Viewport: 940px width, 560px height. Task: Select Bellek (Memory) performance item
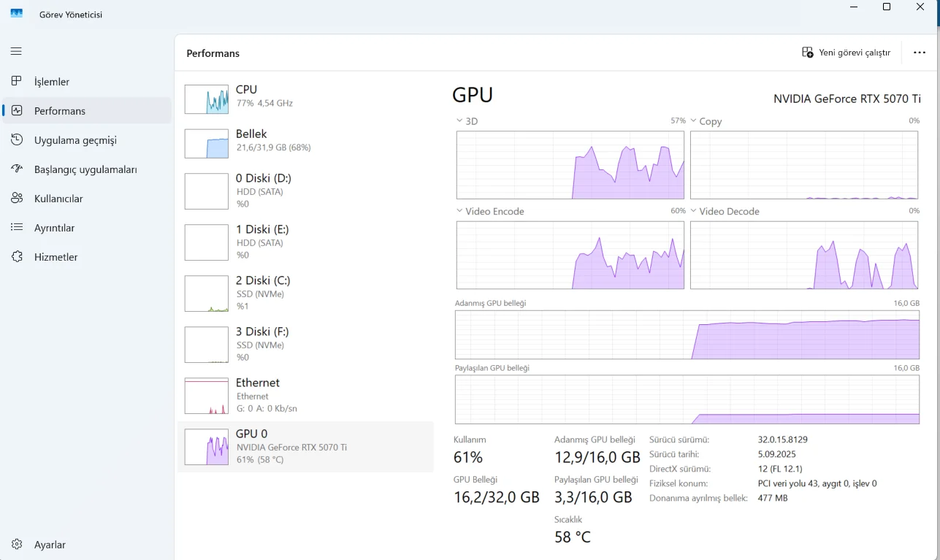click(x=305, y=140)
